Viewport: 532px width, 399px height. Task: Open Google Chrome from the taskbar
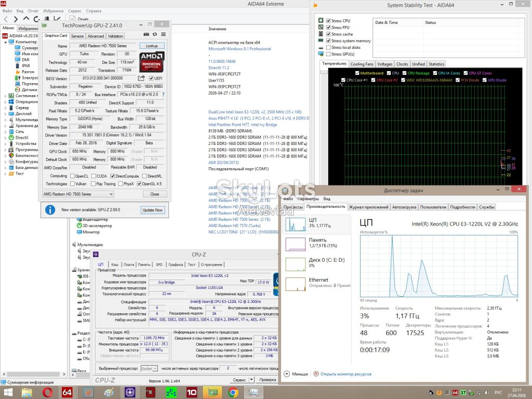233,392
